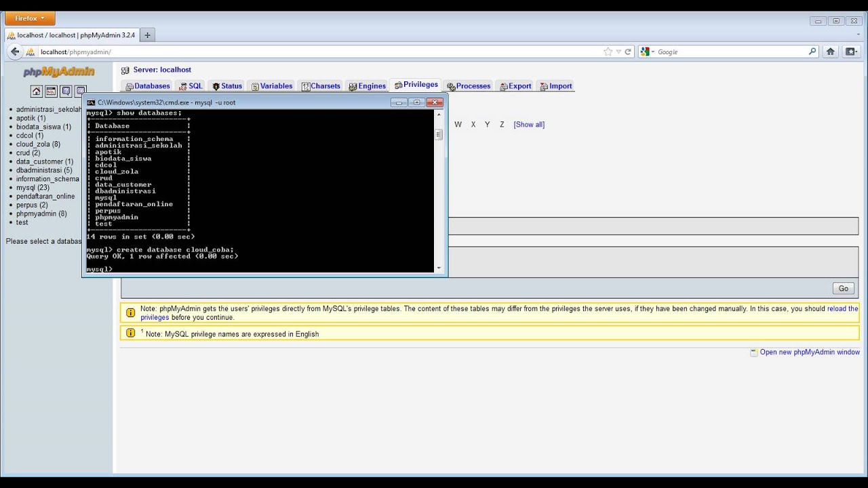Image resolution: width=868 pixels, height=488 pixels.
Task: Click Open new phpMyAdmin window link
Action: pyautogui.click(x=810, y=352)
